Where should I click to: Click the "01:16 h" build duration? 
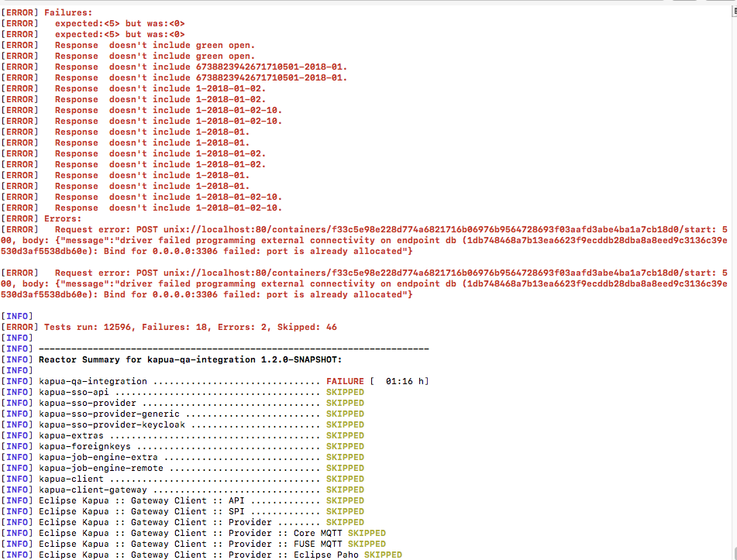(405, 382)
